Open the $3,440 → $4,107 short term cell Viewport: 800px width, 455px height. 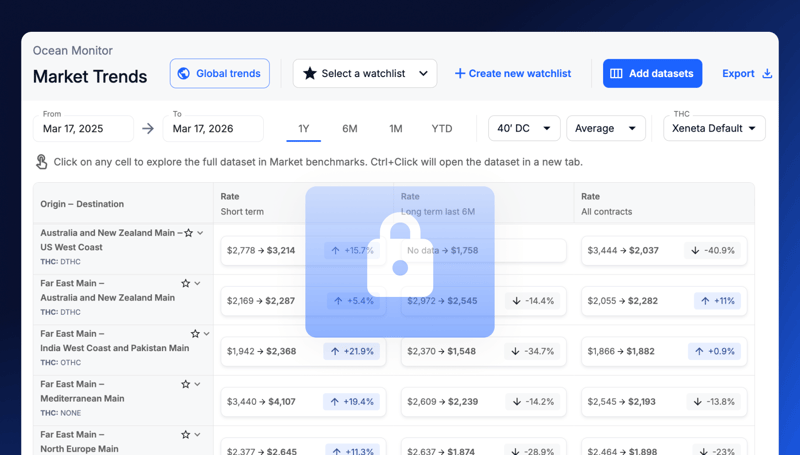(303, 402)
